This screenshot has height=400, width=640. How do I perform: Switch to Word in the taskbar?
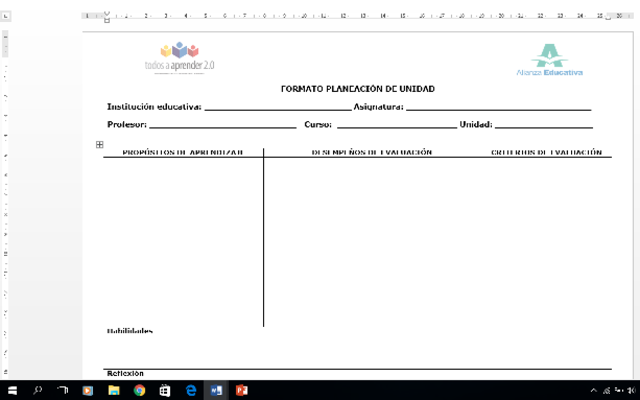click(216, 391)
